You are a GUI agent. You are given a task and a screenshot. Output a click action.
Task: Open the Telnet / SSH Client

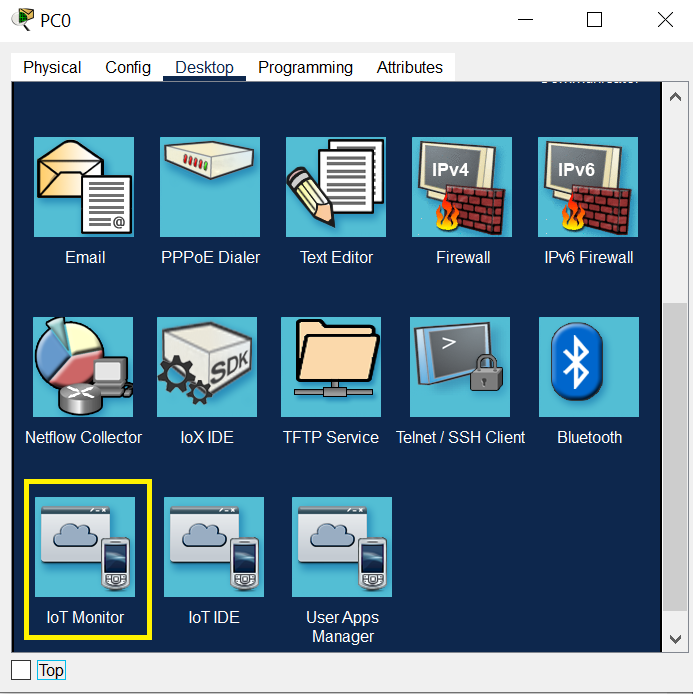tap(460, 367)
